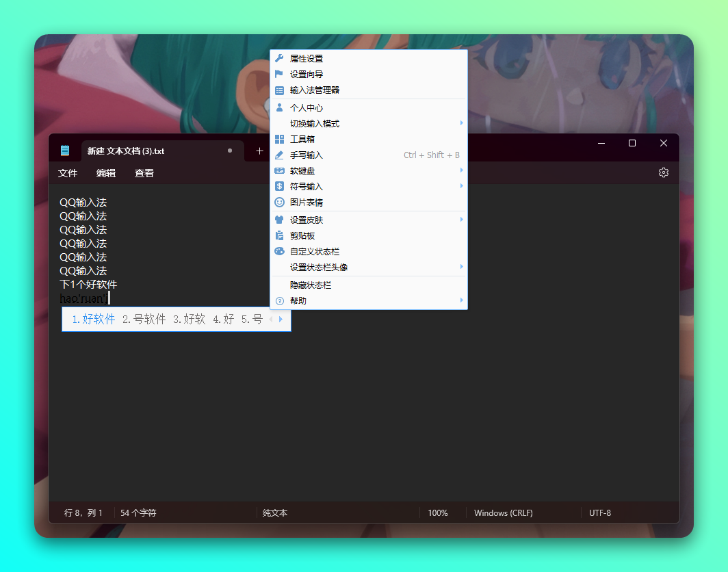Select candidate 1.好软件
This screenshot has height=572, width=728.
click(93, 319)
